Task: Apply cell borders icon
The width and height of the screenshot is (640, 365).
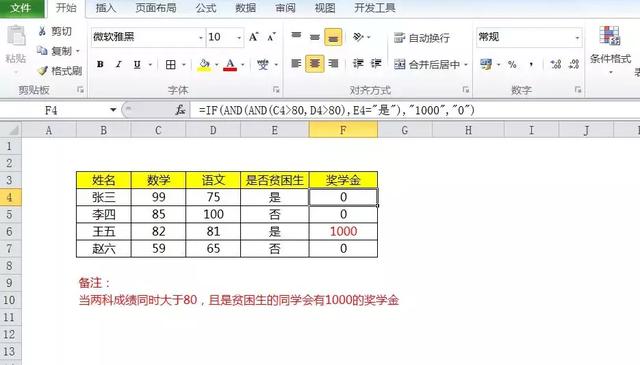Action: coord(171,64)
